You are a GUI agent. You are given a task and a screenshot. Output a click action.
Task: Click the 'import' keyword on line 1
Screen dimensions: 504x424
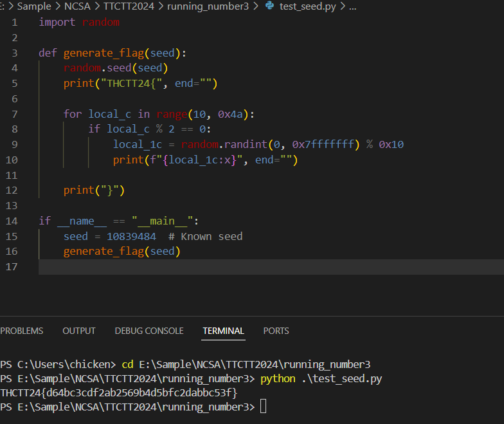click(57, 22)
